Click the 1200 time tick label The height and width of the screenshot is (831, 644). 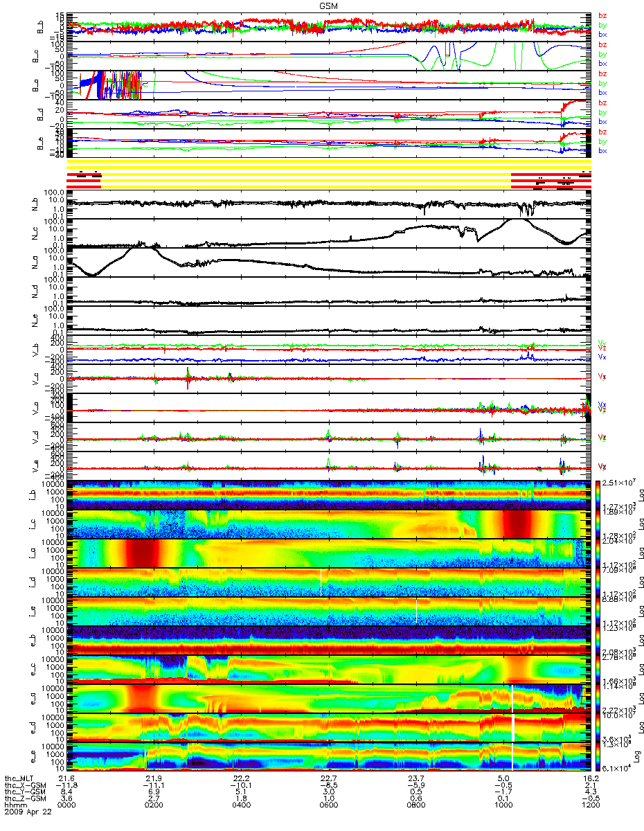tap(590, 807)
